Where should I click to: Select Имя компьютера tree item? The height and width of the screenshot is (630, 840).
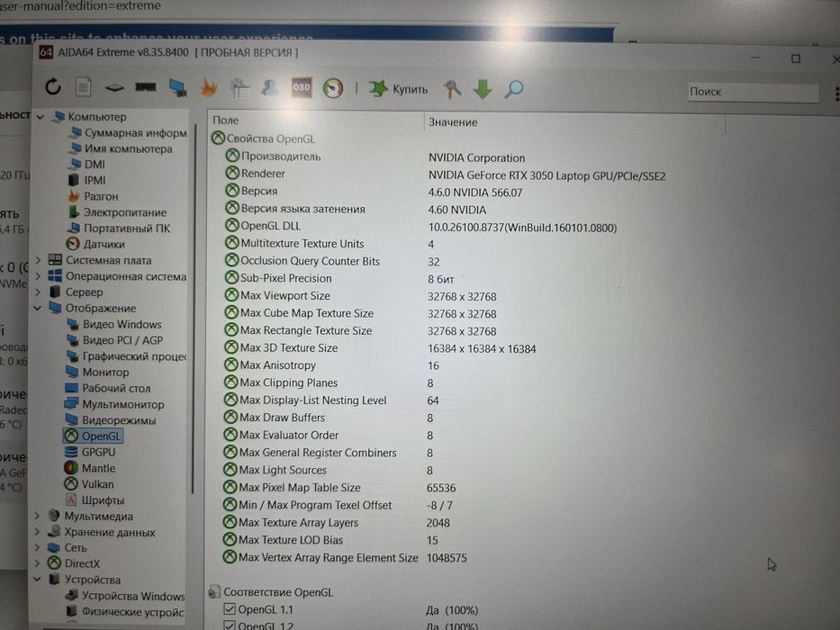point(121,148)
